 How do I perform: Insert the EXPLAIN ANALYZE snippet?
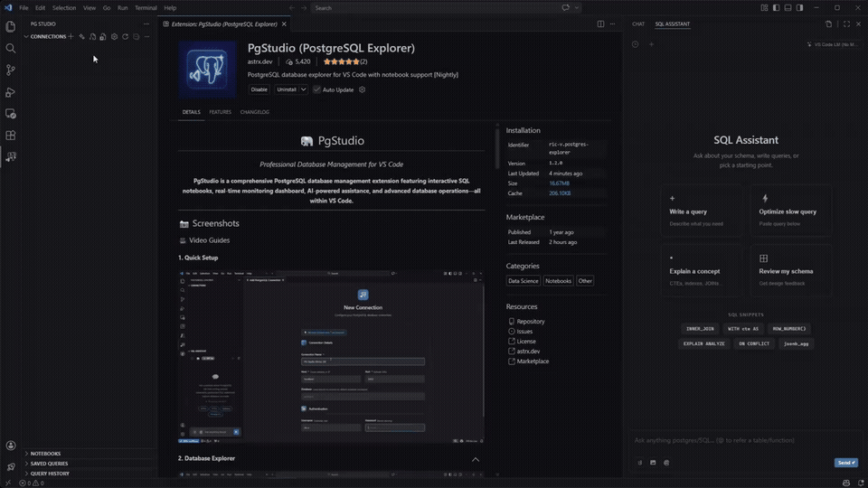pyautogui.click(x=703, y=343)
